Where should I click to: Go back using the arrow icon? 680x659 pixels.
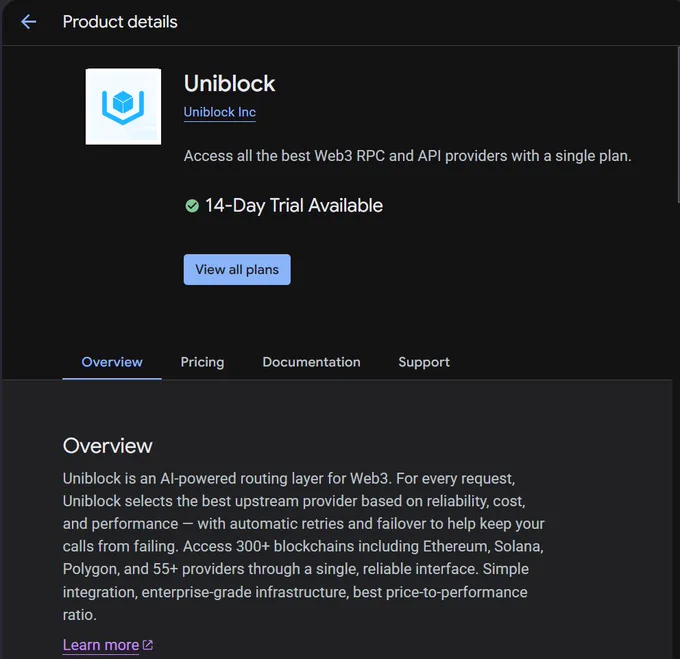click(x=29, y=22)
